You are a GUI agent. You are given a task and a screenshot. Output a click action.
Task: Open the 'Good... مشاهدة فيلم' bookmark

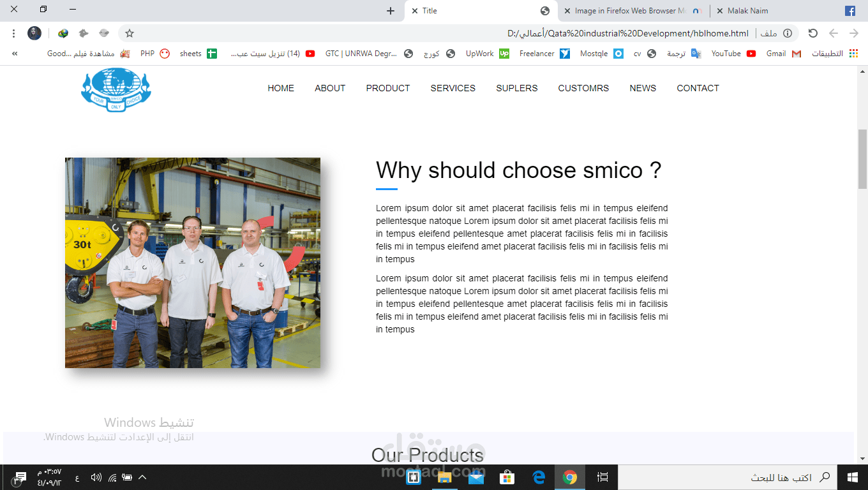click(x=89, y=54)
